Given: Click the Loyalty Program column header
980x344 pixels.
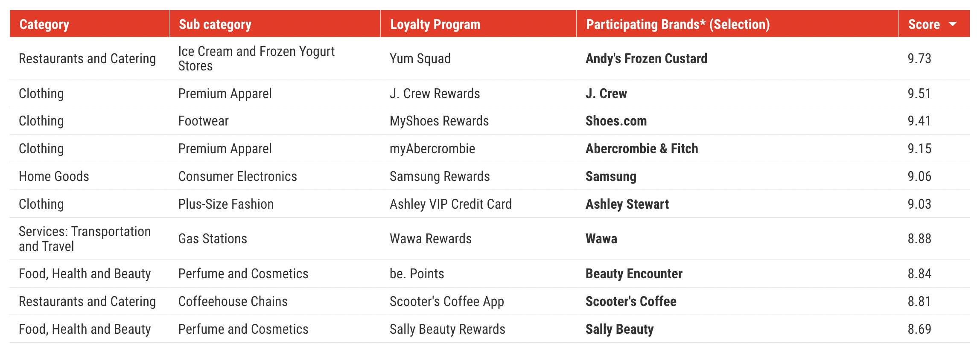Looking at the screenshot, I should coord(435,25).
